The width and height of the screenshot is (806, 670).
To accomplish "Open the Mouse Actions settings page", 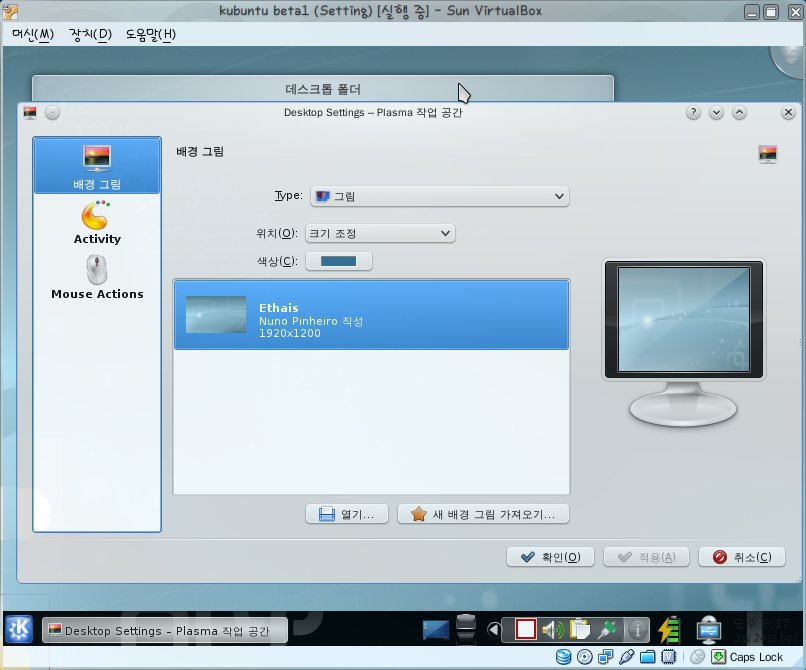I will (x=97, y=278).
